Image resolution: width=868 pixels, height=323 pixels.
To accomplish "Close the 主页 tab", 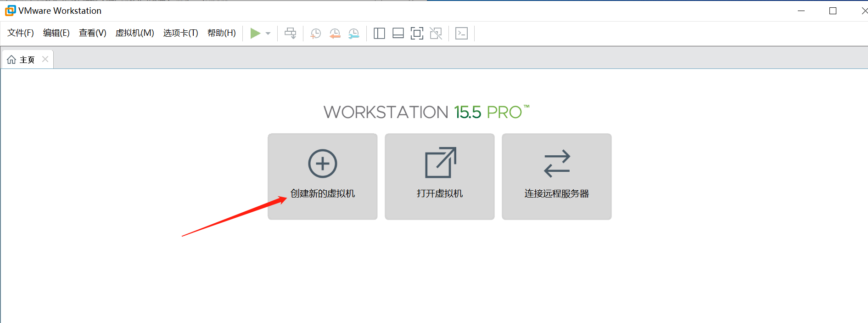I will pyautogui.click(x=45, y=59).
